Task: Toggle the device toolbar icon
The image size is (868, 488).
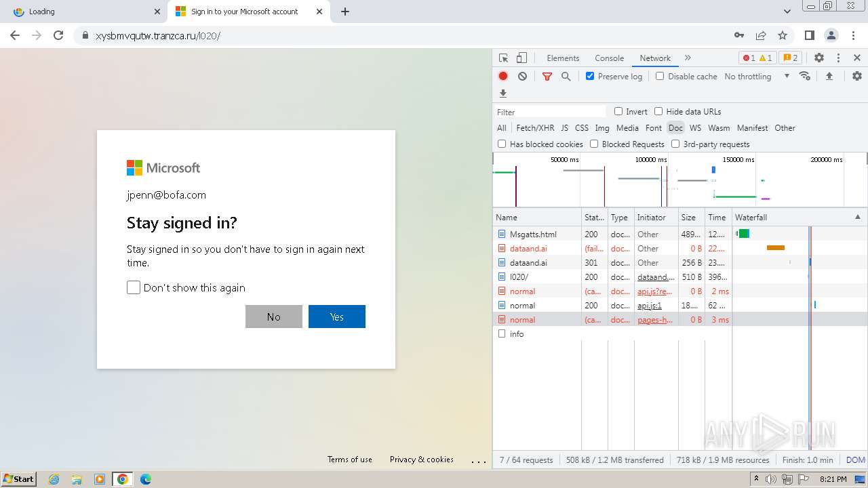Action: tap(521, 58)
